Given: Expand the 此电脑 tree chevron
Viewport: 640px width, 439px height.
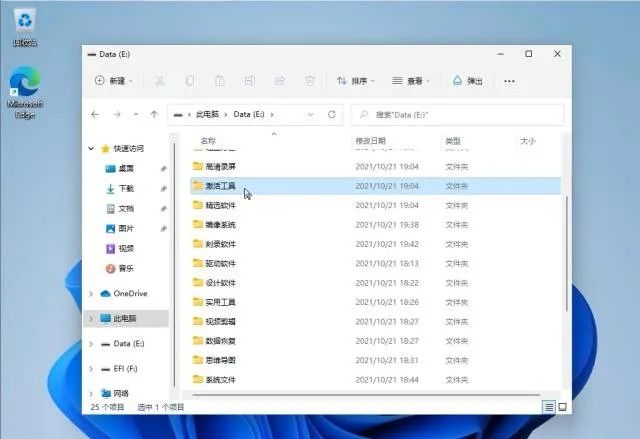Looking at the screenshot, I should pyautogui.click(x=91, y=319).
